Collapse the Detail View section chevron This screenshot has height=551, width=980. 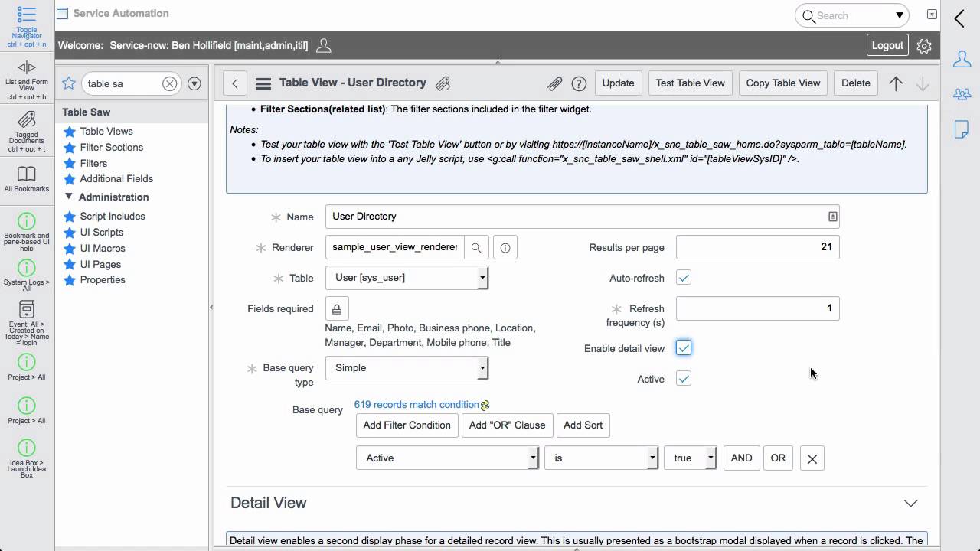point(910,503)
